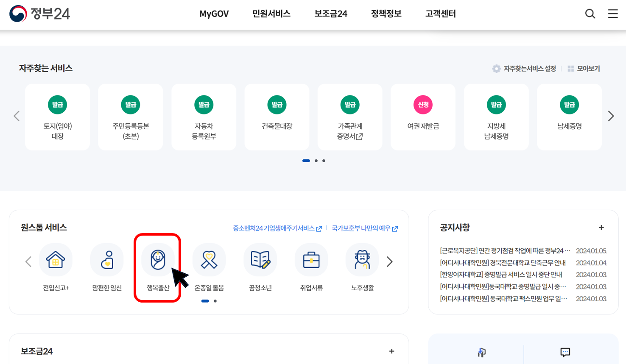
Task: Select 가족관계 증명서 발급 card
Action: (x=350, y=117)
